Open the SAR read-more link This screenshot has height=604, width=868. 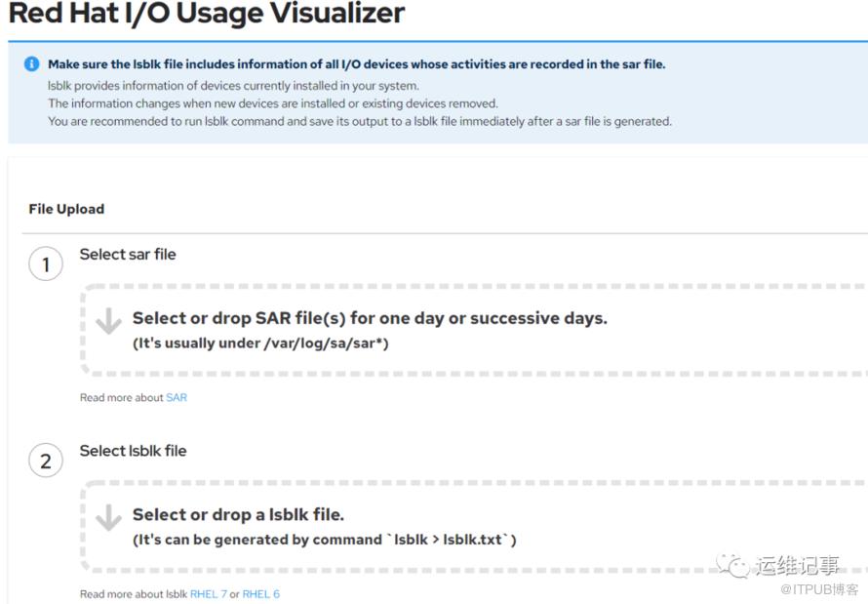pyautogui.click(x=177, y=398)
